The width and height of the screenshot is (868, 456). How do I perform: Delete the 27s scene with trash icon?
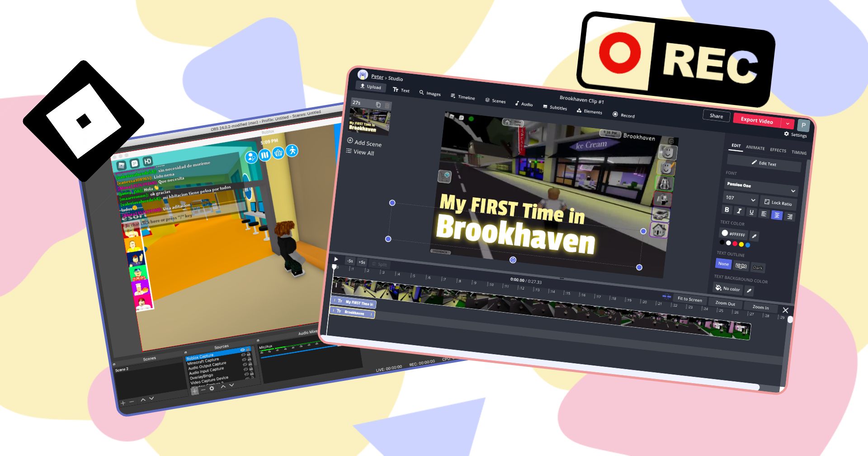tap(387, 105)
